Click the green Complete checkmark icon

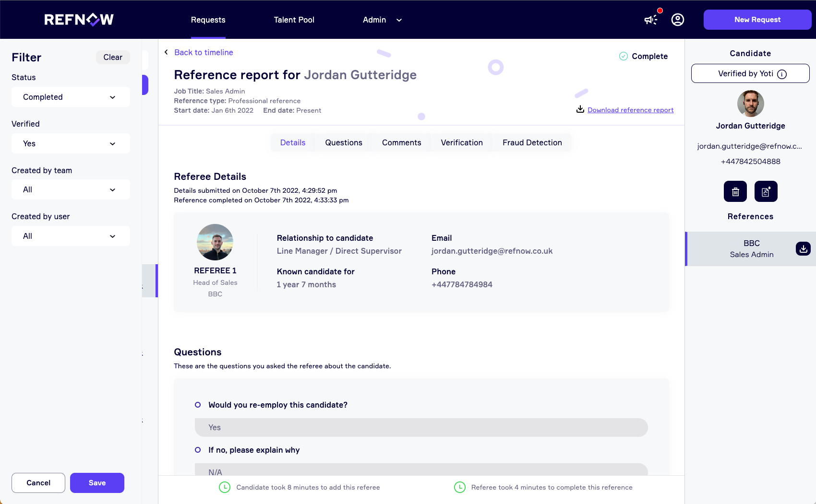point(623,56)
